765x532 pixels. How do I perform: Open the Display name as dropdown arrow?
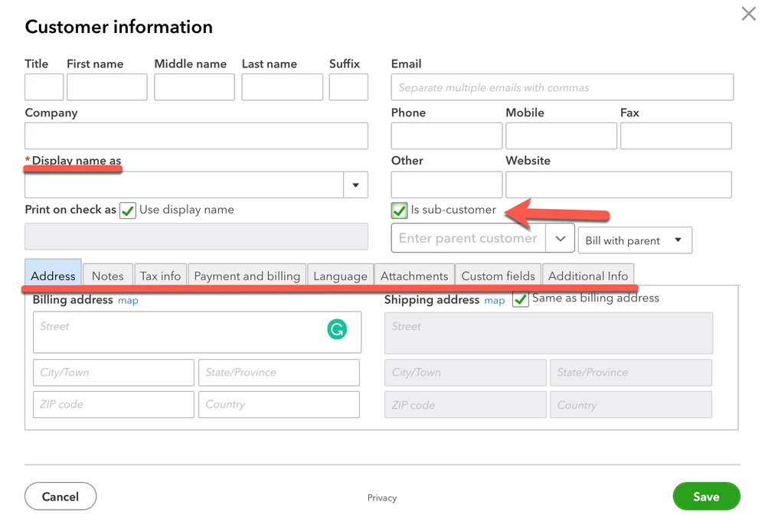[x=355, y=184]
